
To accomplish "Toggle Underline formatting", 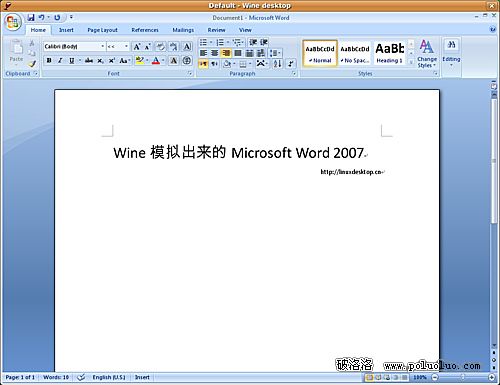I will pos(71,61).
